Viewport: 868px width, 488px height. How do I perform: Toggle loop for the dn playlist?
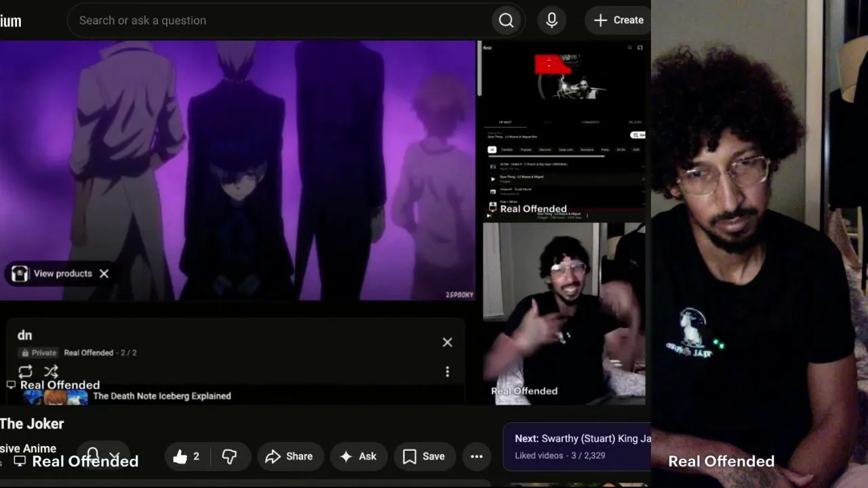coord(25,371)
